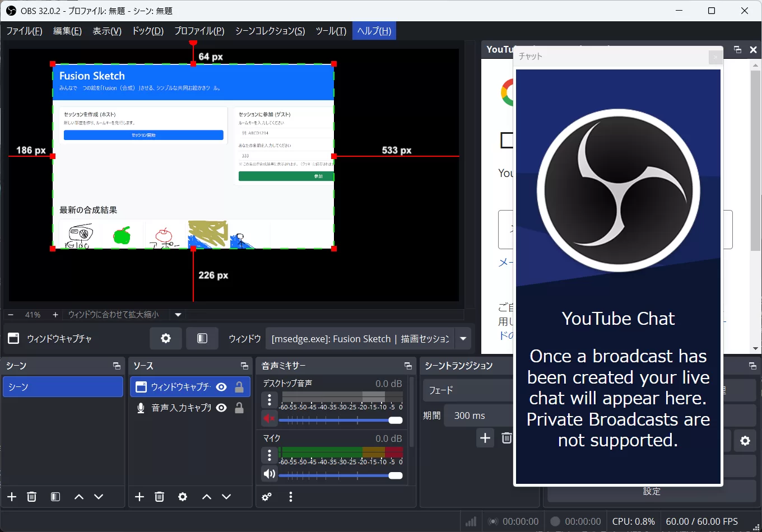Open source filters button next to gear

click(x=202, y=338)
